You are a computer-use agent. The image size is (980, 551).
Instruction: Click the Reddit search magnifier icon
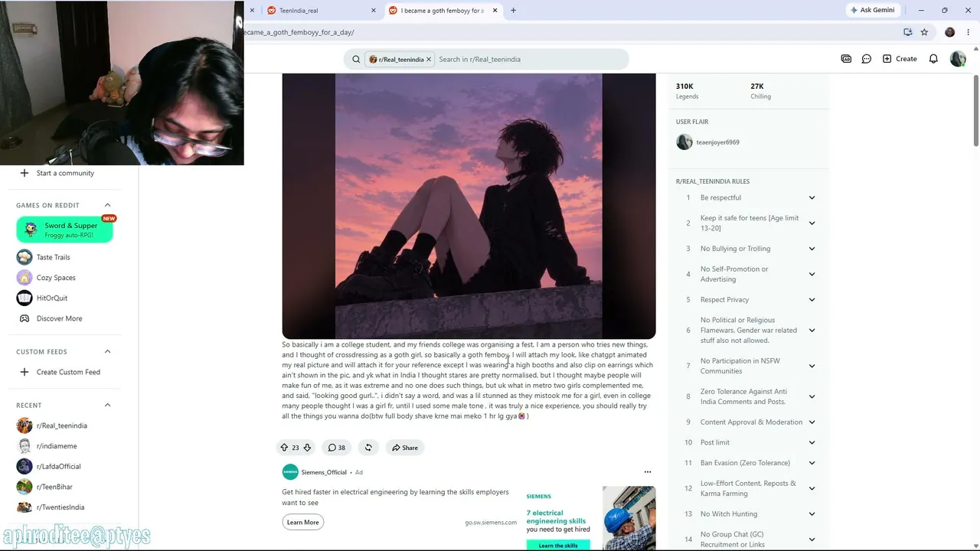click(356, 59)
